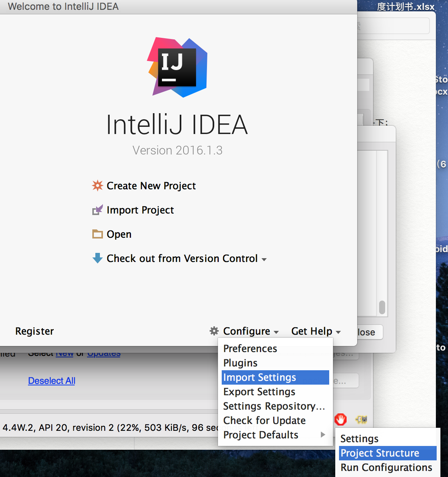Open the Get Help dropdown
The height and width of the screenshot is (477, 448).
coord(316,331)
